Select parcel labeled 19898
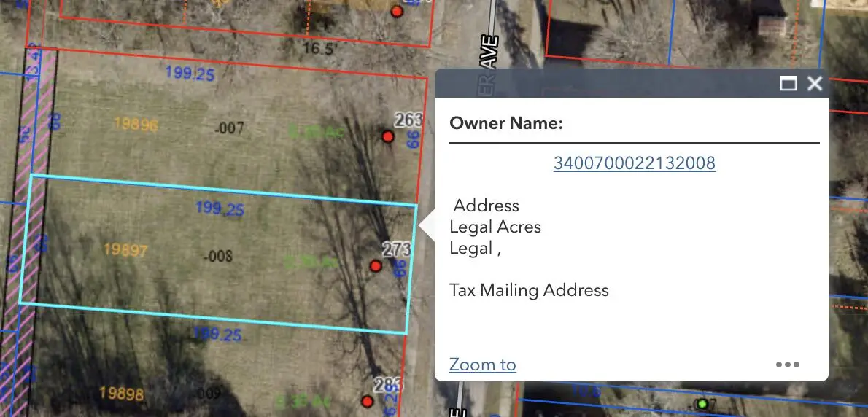 coord(120,394)
